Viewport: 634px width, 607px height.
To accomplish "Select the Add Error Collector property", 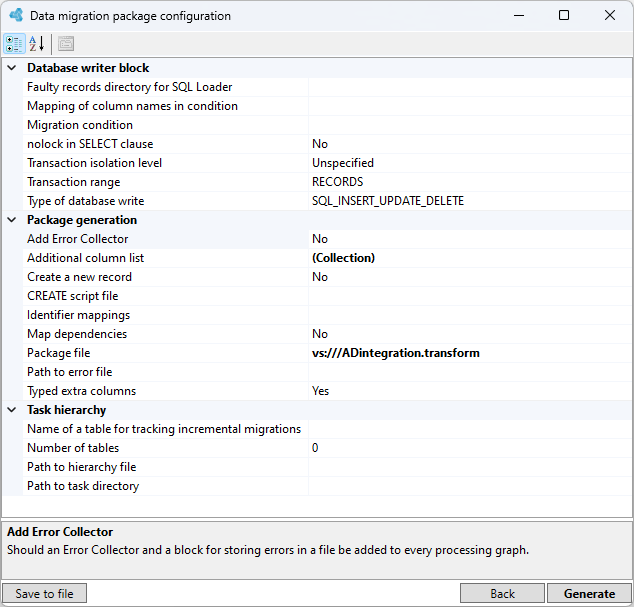I will click(x=166, y=239).
